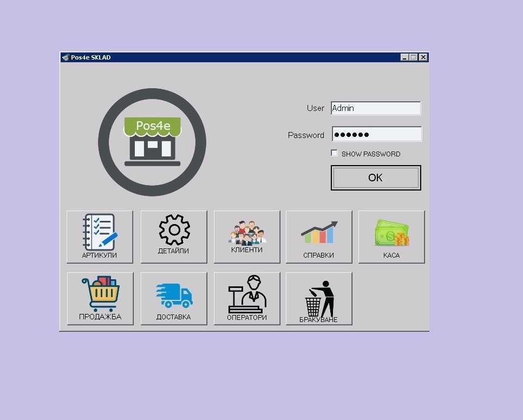Viewport: 523px width, 420px height.
Task: Focus the User input field
Action: point(376,108)
